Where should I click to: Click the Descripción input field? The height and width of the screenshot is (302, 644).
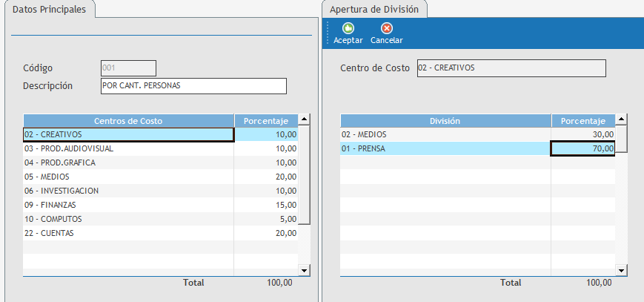(x=193, y=86)
